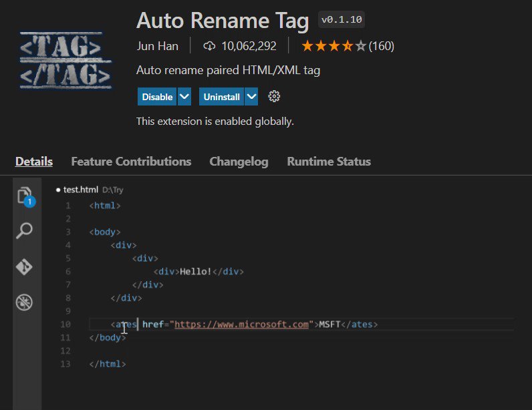Expand the Disable dropdown arrow

coord(184,97)
